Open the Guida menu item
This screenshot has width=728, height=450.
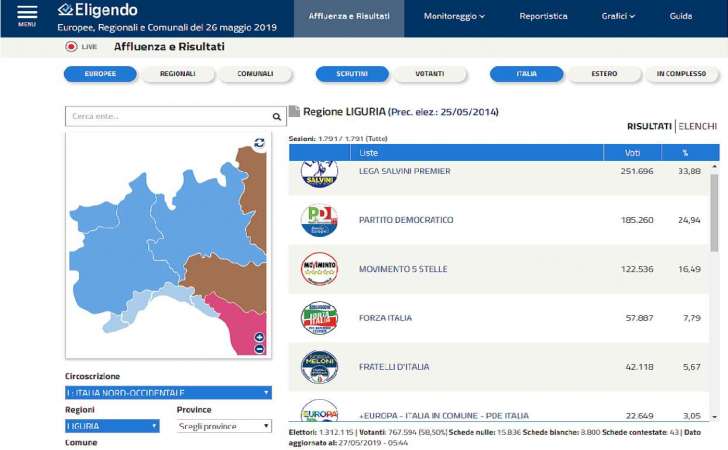click(x=681, y=16)
